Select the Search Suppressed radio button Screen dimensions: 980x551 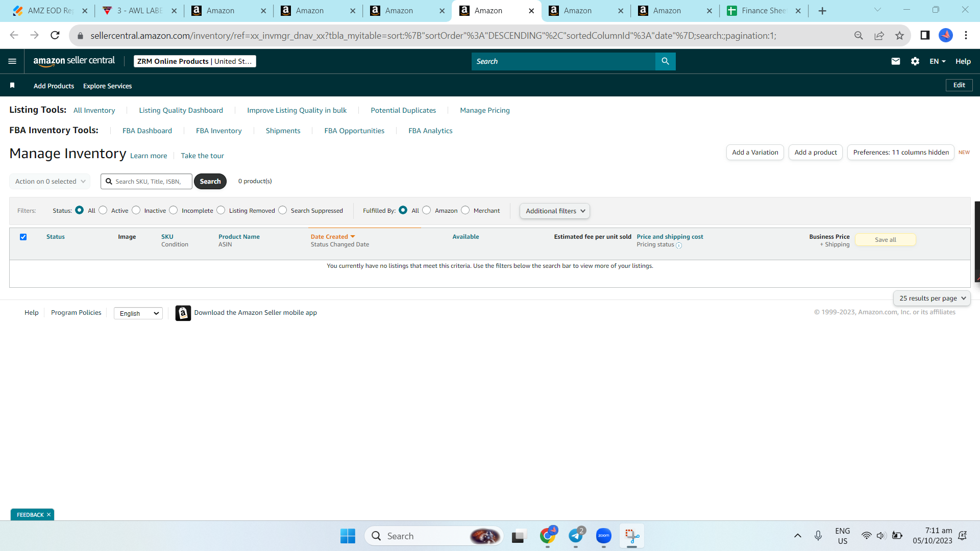click(282, 210)
